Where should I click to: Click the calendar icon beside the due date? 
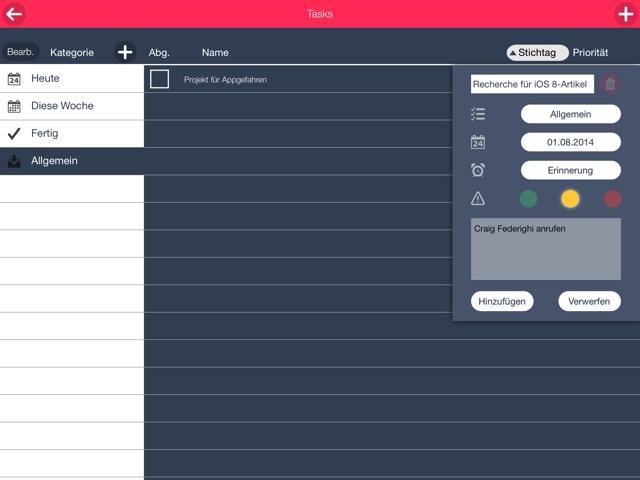tap(478, 142)
